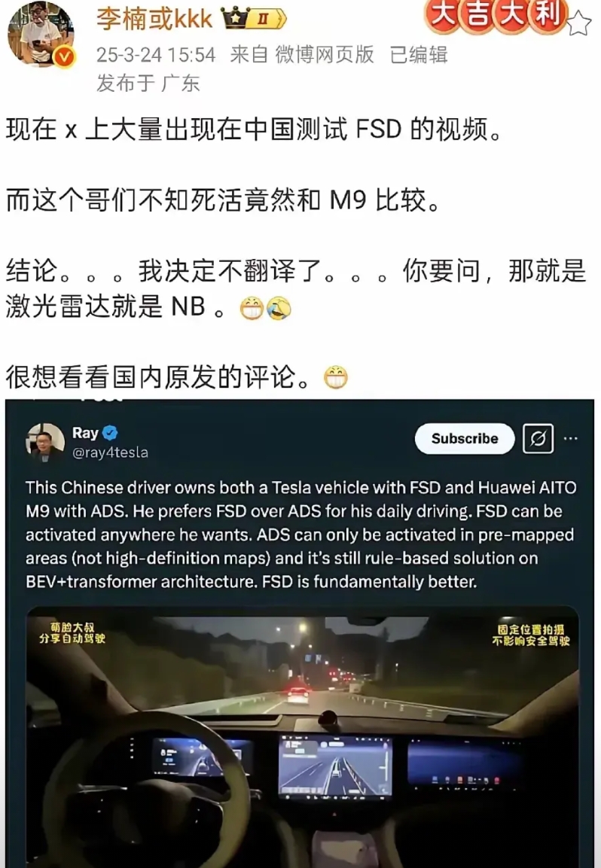
Task: Open Ray's profile picture
Action: [x=45, y=442]
